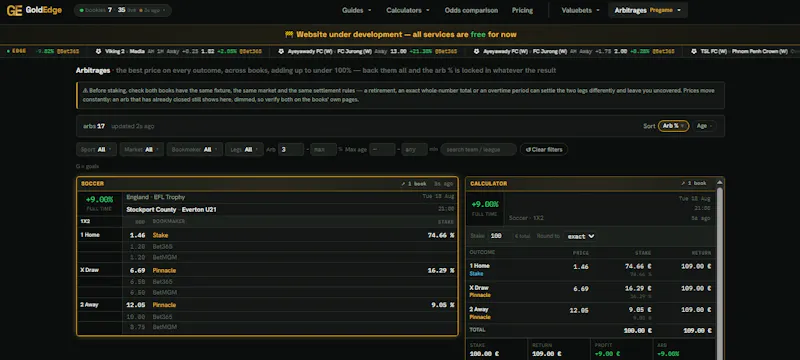Click the PROFIT +9.00 € summary box
Screen dimensions: 800x360
(621, 350)
